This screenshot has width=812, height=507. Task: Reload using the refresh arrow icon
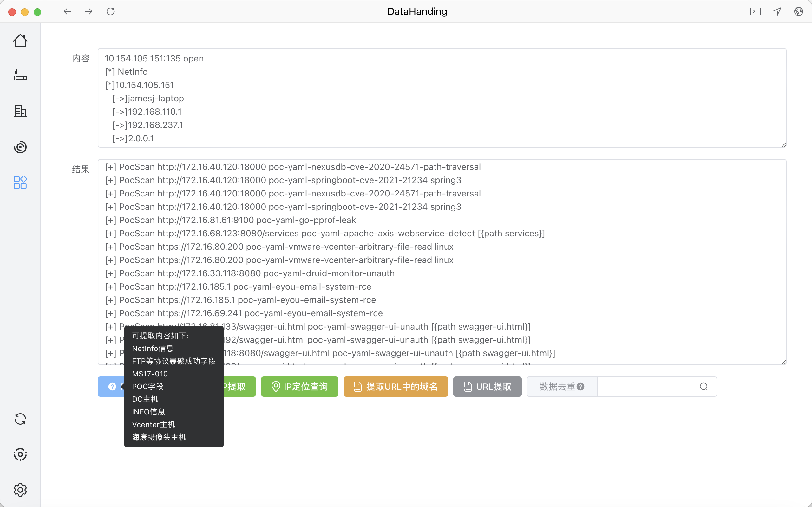[110, 12]
